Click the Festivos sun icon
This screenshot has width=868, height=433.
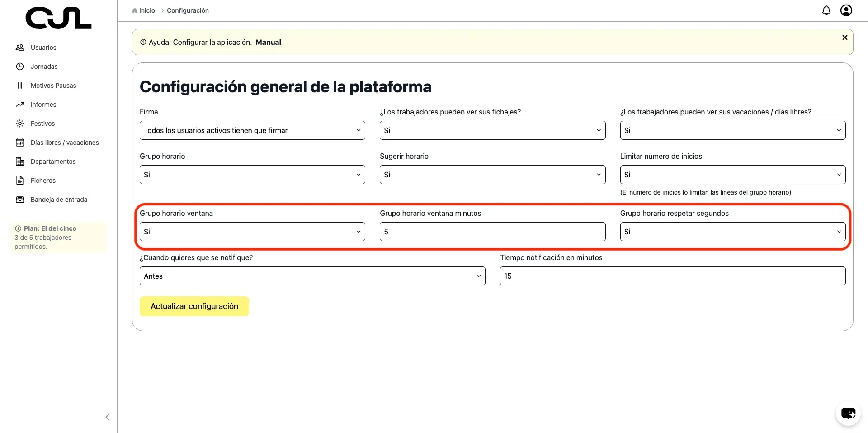pos(20,124)
